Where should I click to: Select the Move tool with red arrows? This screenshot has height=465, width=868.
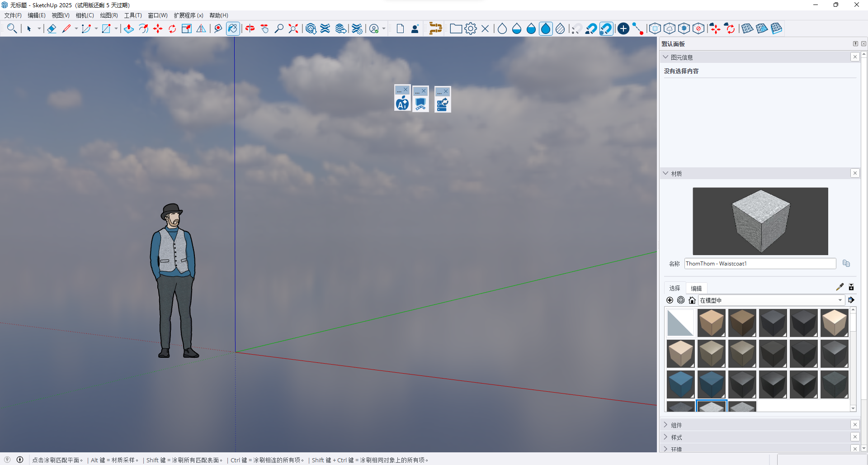(x=158, y=29)
